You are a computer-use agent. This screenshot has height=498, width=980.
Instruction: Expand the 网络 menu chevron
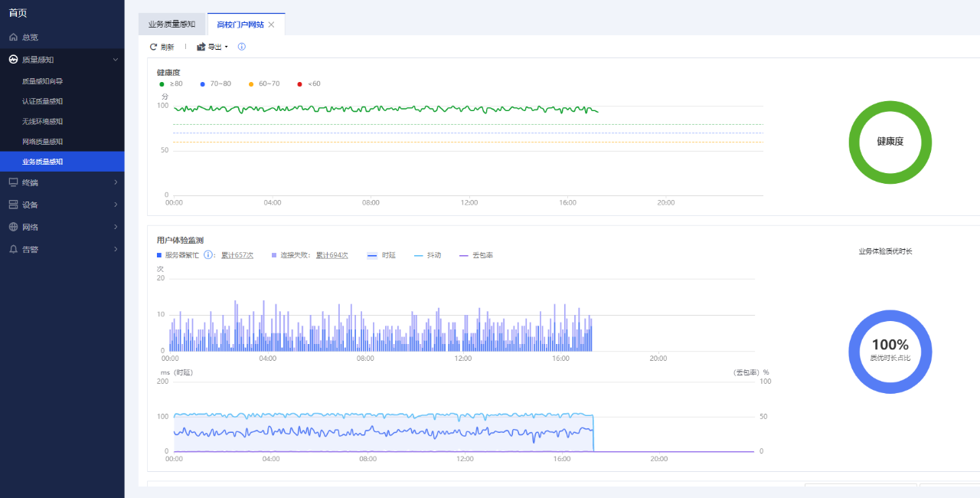pyautogui.click(x=116, y=227)
